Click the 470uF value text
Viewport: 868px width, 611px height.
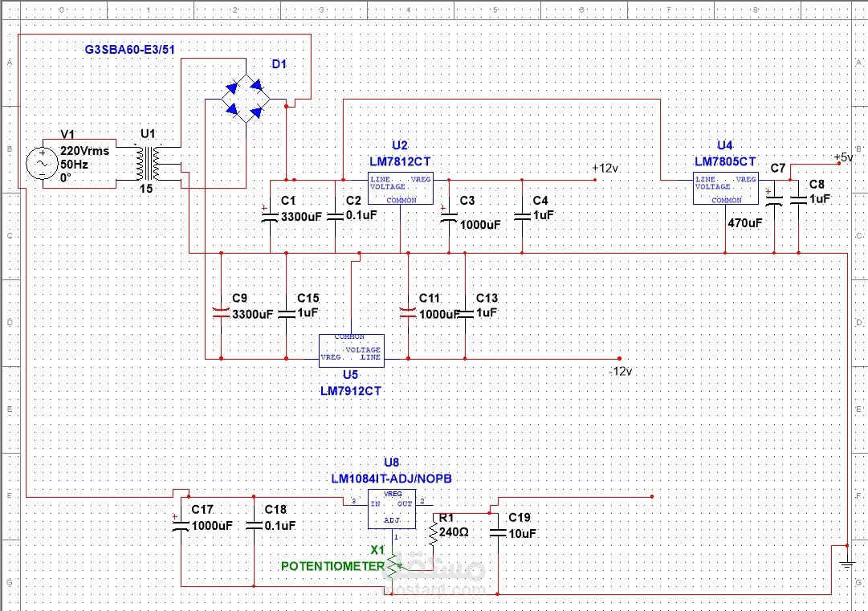pos(744,222)
